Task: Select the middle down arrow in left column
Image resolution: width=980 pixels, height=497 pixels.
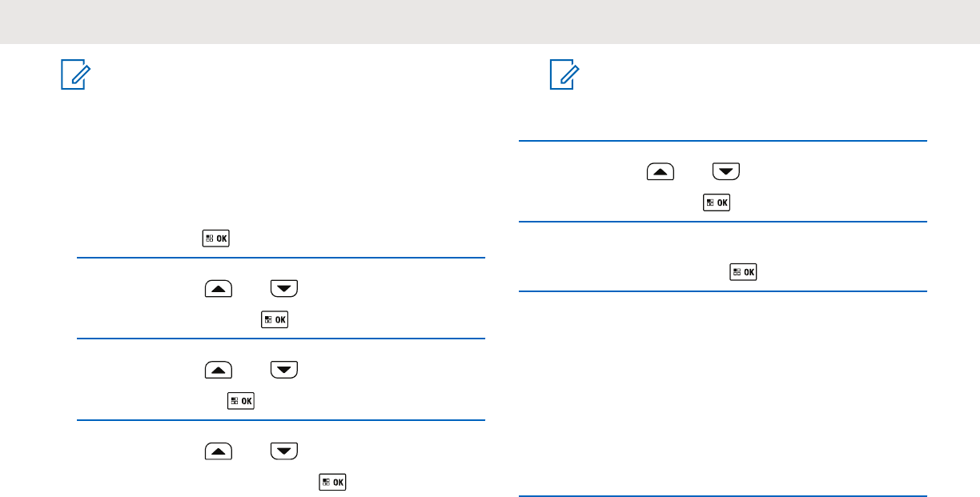Action: [x=284, y=369]
